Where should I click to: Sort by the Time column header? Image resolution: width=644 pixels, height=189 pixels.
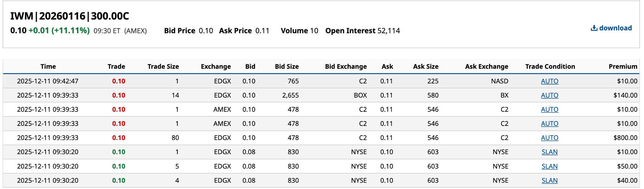pos(48,67)
